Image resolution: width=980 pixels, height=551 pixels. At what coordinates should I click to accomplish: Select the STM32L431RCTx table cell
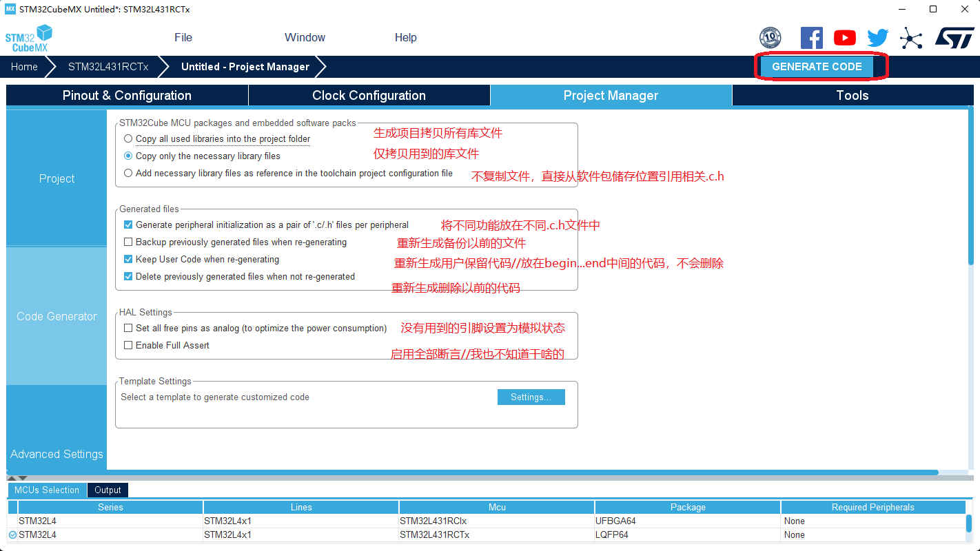tap(497, 534)
